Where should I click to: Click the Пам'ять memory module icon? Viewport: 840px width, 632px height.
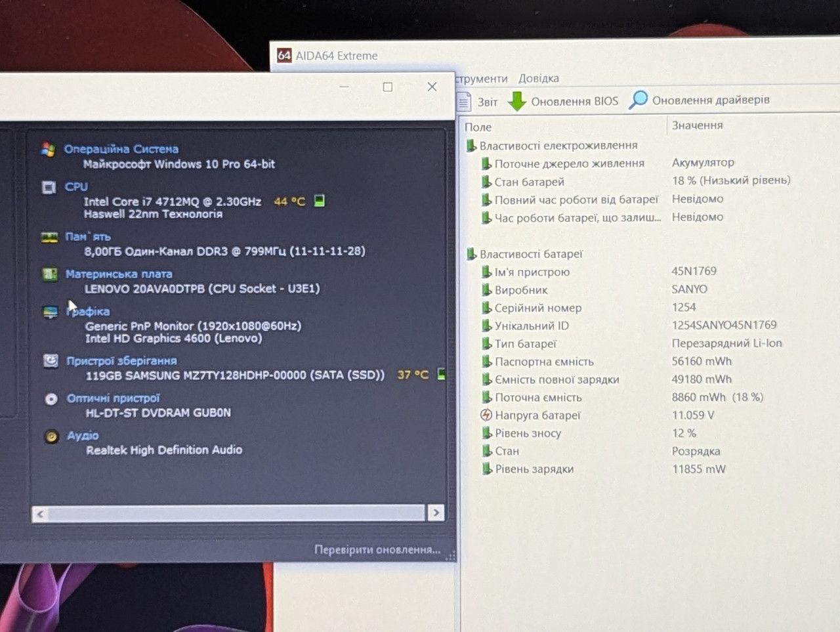[x=50, y=238]
